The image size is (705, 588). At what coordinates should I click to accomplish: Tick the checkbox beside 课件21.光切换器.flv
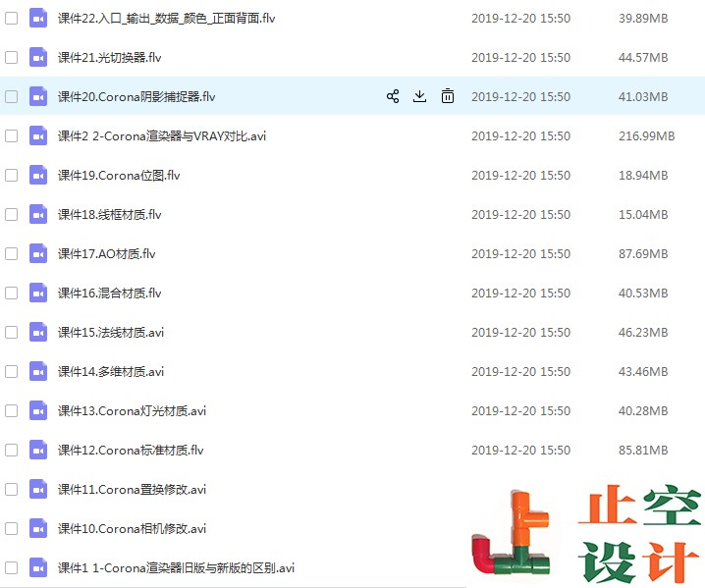tap(11, 58)
